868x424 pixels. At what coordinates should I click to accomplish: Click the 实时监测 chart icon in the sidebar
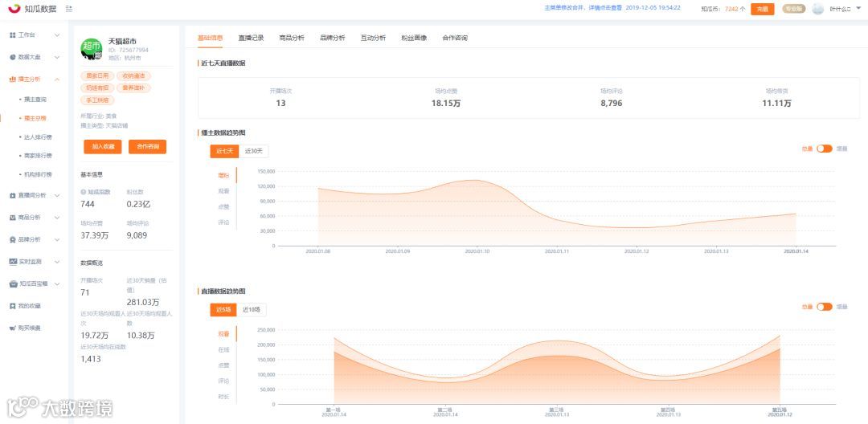[13, 262]
